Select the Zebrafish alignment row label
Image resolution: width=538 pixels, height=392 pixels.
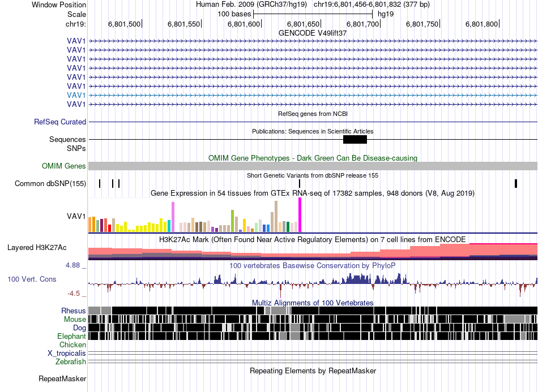[71, 361]
